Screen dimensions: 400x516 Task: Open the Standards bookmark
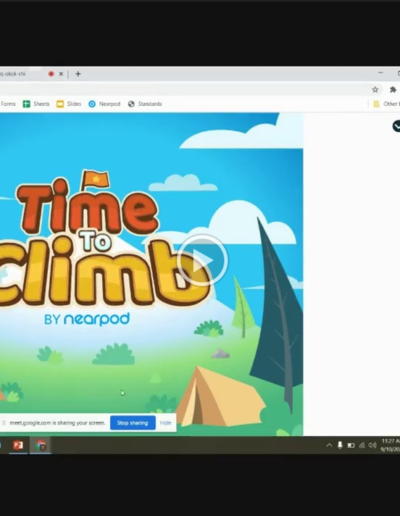coord(145,104)
